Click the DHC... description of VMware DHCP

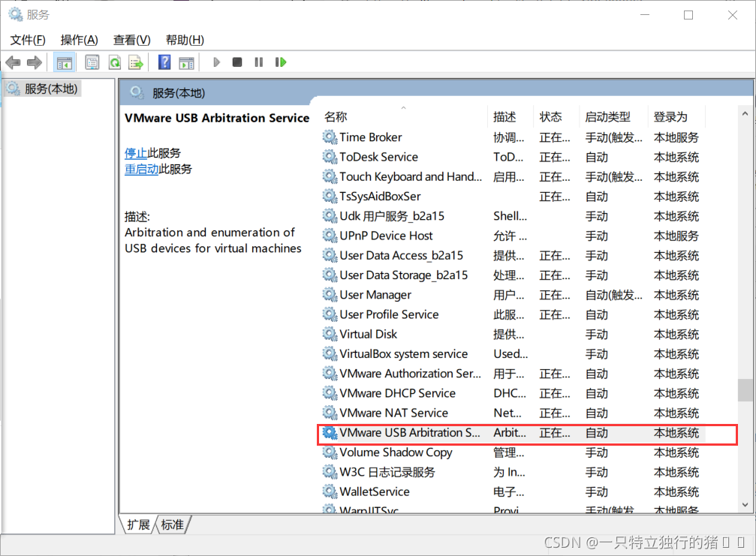[510, 393]
